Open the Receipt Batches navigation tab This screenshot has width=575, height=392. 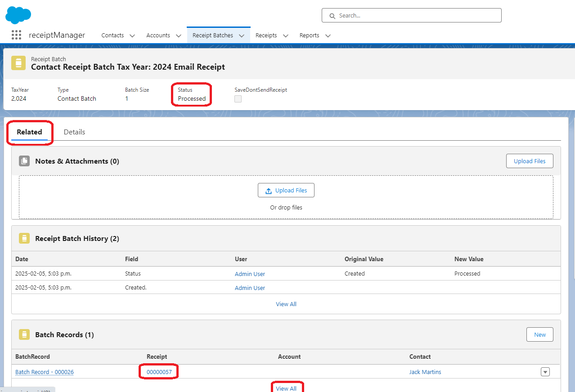click(213, 35)
